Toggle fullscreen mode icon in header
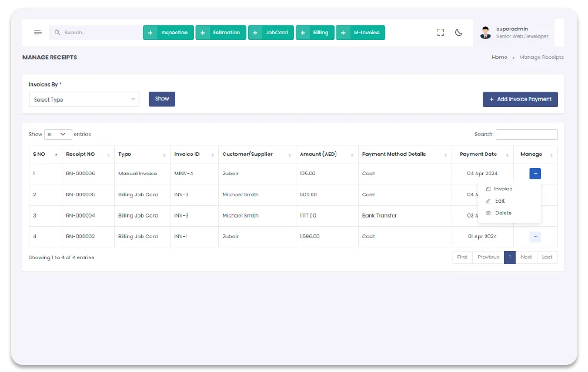Viewport: 588px width, 372px height. (440, 33)
